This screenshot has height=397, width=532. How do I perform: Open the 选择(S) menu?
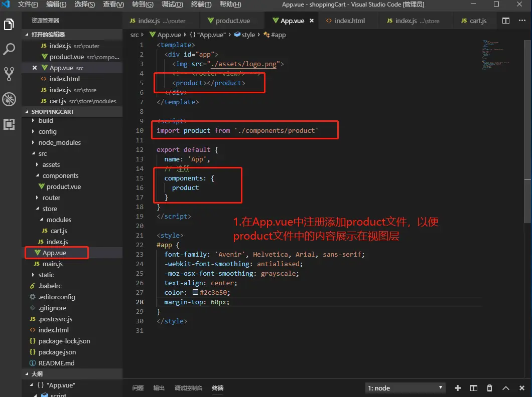85,5
